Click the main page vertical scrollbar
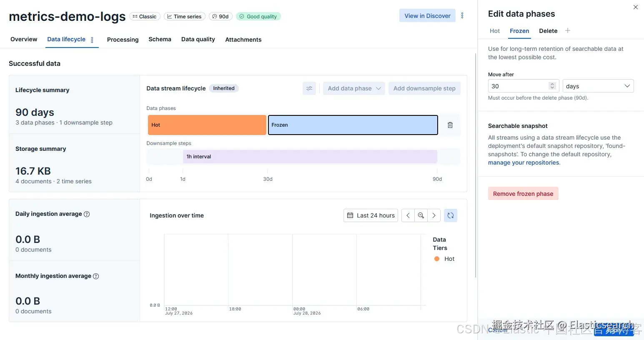 [x=476, y=165]
